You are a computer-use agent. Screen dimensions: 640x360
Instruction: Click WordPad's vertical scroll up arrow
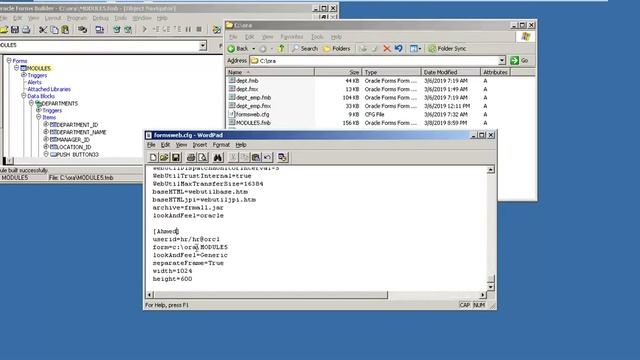coord(491,169)
